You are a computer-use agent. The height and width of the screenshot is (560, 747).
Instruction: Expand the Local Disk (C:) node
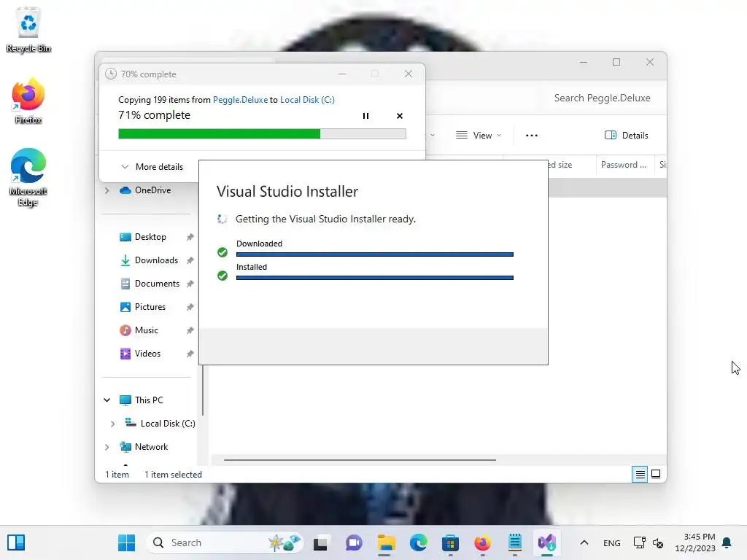pyautogui.click(x=112, y=424)
